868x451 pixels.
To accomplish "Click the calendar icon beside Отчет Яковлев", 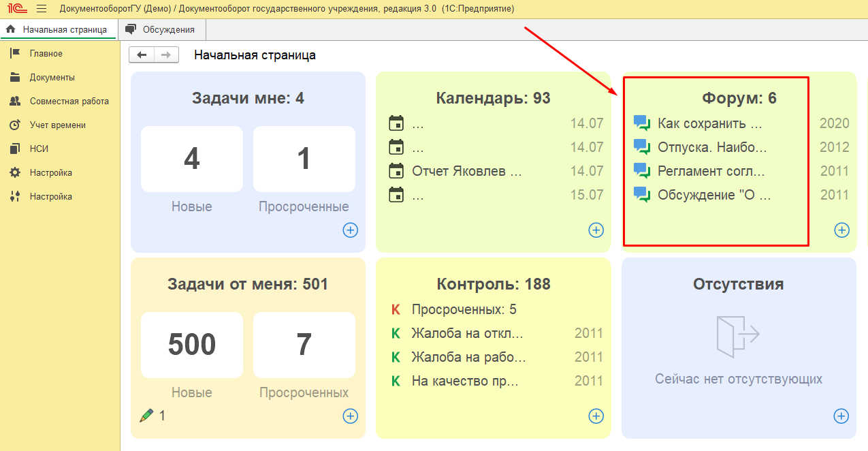I will [396, 171].
